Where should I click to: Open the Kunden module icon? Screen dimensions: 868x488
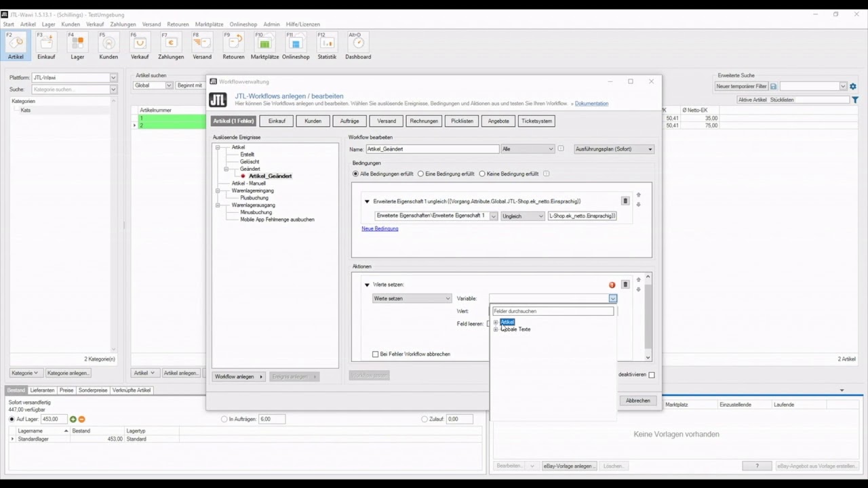[108, 46]
